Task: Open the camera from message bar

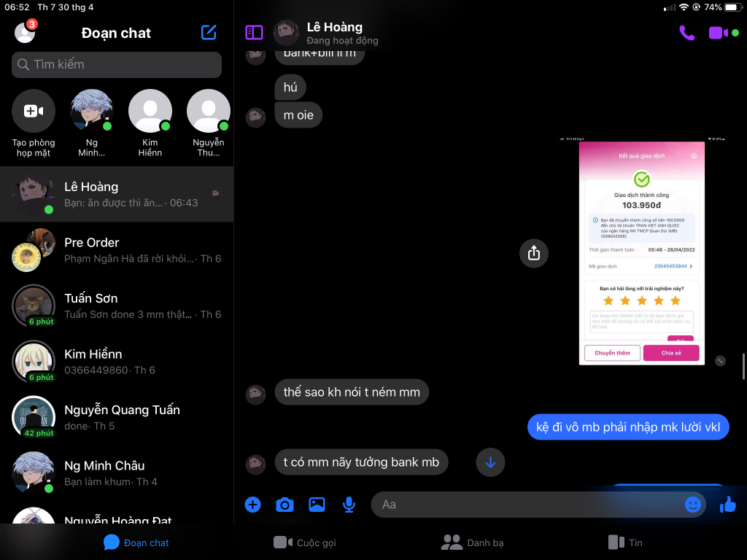Action: pyautogui.click(x=285, y=505)
